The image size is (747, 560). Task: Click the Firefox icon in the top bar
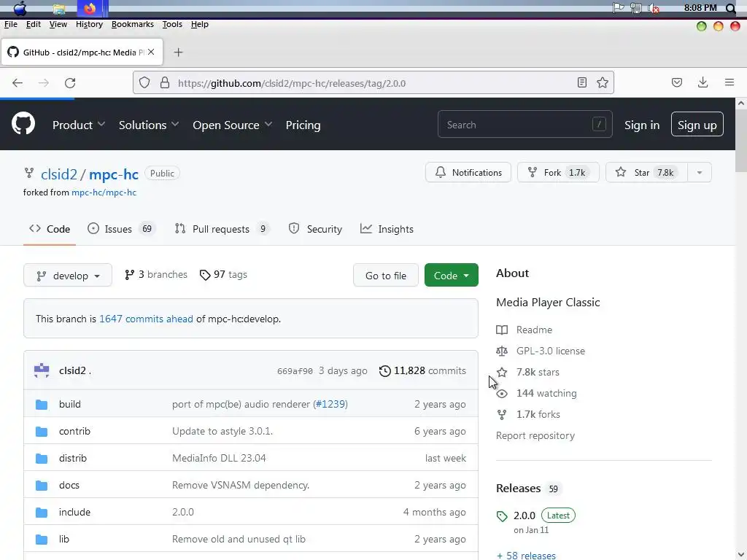[90, 8]
